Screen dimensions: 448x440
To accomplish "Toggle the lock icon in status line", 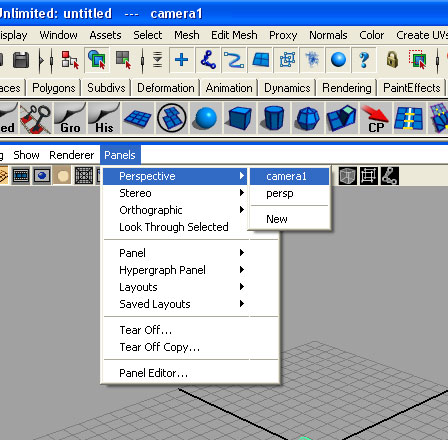I will pyautogui.click(x=392, y=60).
